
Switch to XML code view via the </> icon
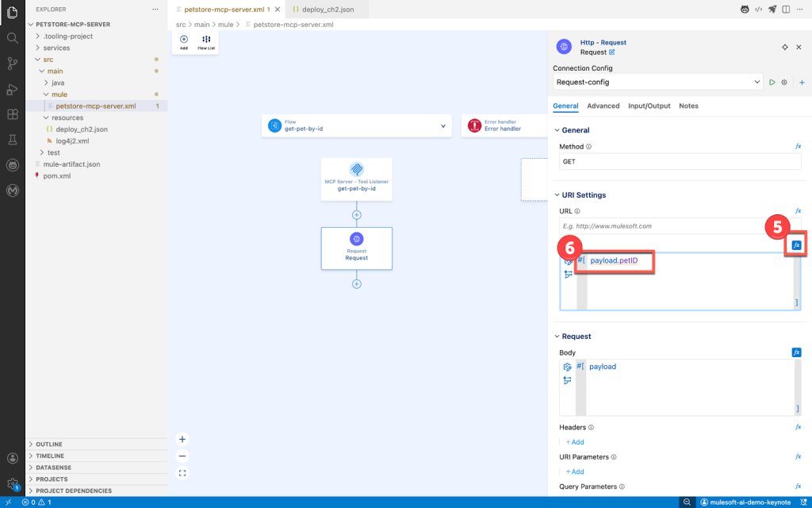click(x=759, y=9)
